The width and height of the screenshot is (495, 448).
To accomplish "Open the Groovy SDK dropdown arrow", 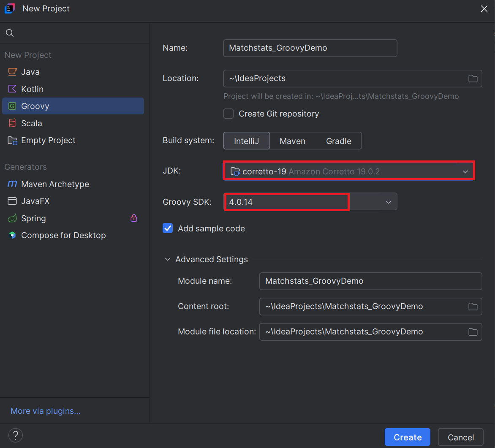I will (x=388, y=202).
